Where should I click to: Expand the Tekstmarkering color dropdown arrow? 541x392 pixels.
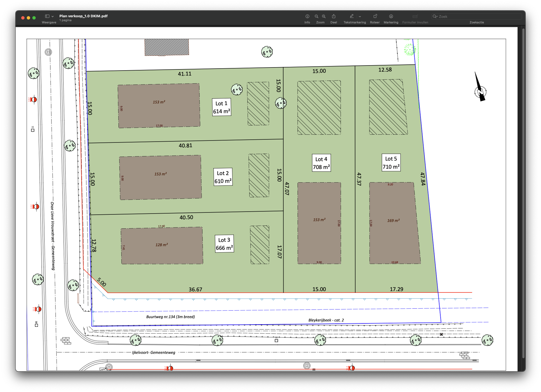360,16
